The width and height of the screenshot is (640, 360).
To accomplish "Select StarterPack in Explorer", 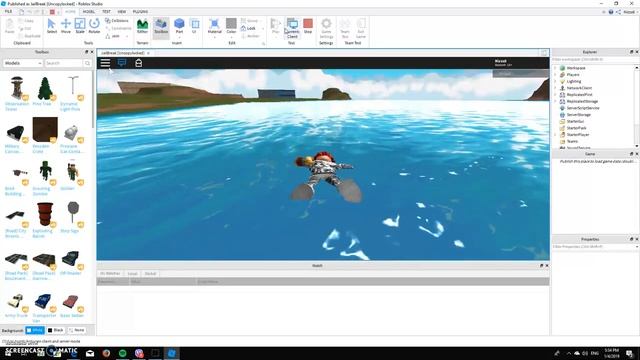I will [x=576, y=128].
